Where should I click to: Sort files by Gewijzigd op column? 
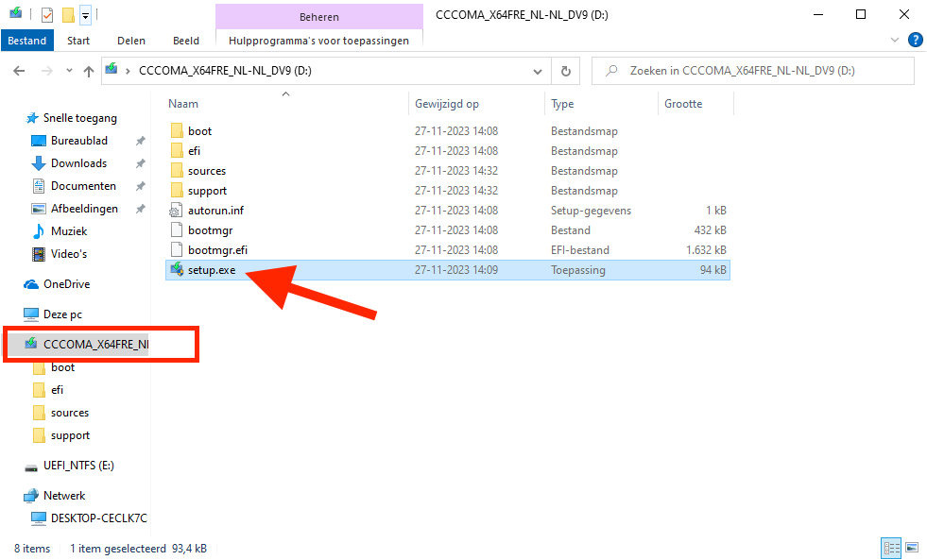[447, 104]
